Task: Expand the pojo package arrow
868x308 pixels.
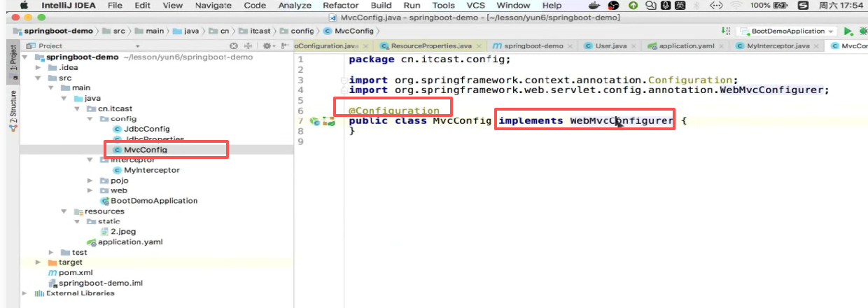Action: [x=90, y=180]
